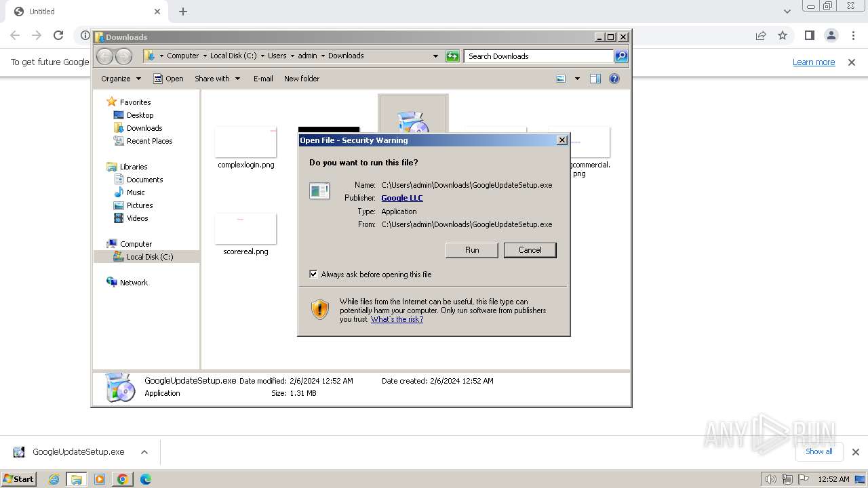Open download item options chevron for GoogleUpdateSetup.exe
This screenshot has width=868, height=488.
pos(144,452)
